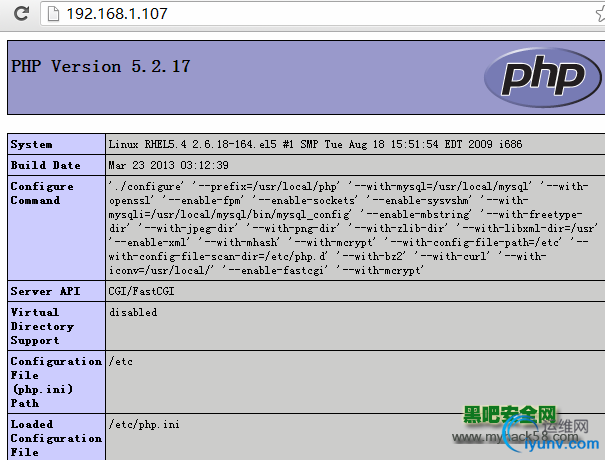Reload the page with the refresh icon
The height and width of the screenshot is (460, 605).
pos(21,14)
